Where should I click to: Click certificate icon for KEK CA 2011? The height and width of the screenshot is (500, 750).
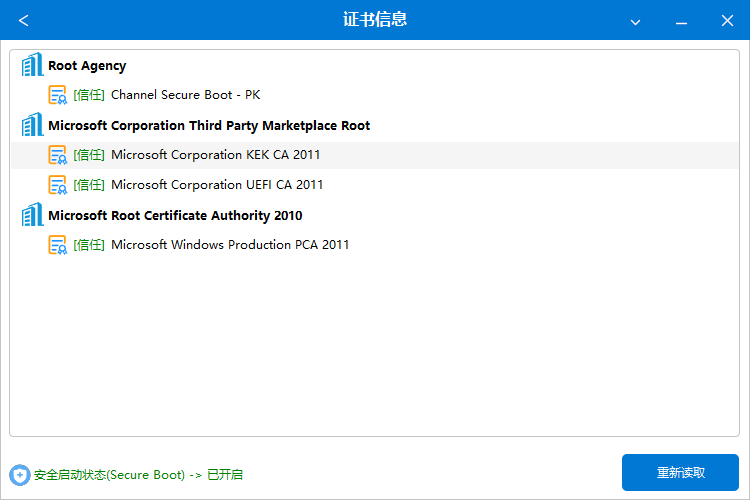58,155
